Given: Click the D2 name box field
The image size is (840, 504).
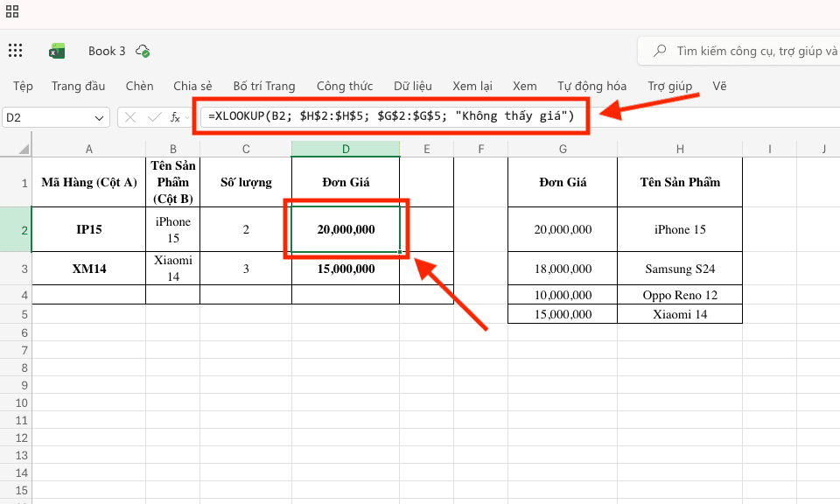Looking at the screenshot, I should [56, 117].
